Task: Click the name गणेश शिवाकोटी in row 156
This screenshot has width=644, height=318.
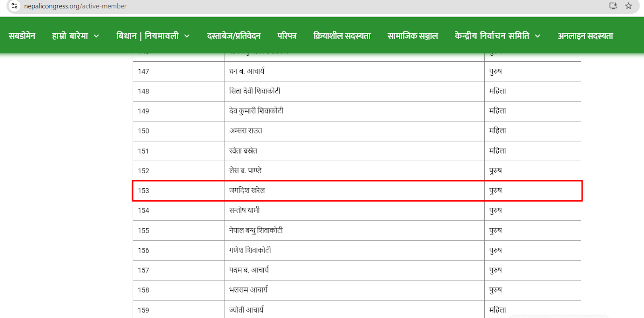Action: 250,250
